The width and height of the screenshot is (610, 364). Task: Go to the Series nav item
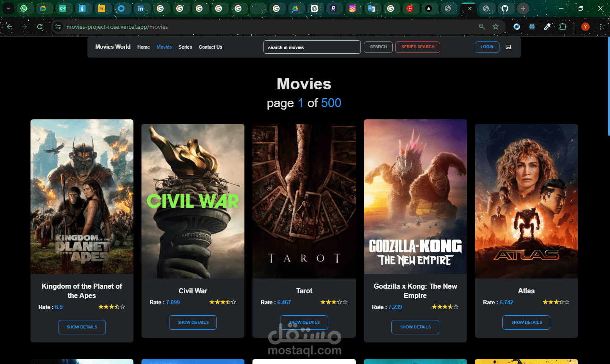(x=185, y=47)
